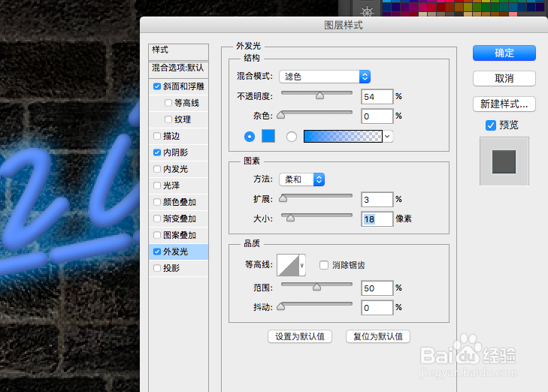Screen dimensions: 548x392
Task: Enable the 渐变叠加 checkbox
Action: 157,219
